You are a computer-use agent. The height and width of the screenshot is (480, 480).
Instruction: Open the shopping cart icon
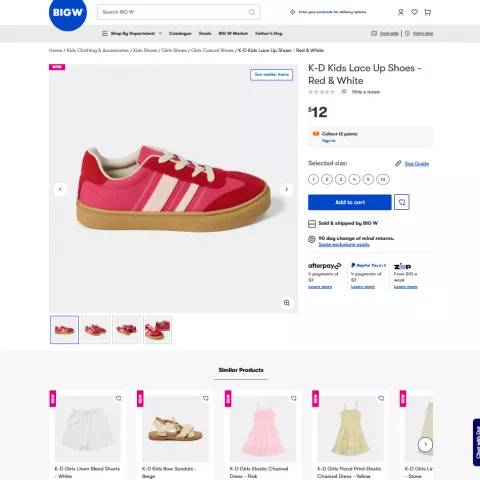428,12
